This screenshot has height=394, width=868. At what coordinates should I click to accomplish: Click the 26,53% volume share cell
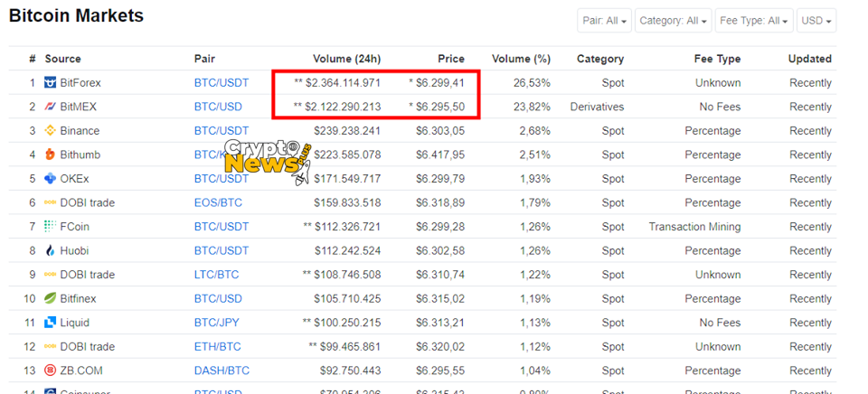pos(532,83)
